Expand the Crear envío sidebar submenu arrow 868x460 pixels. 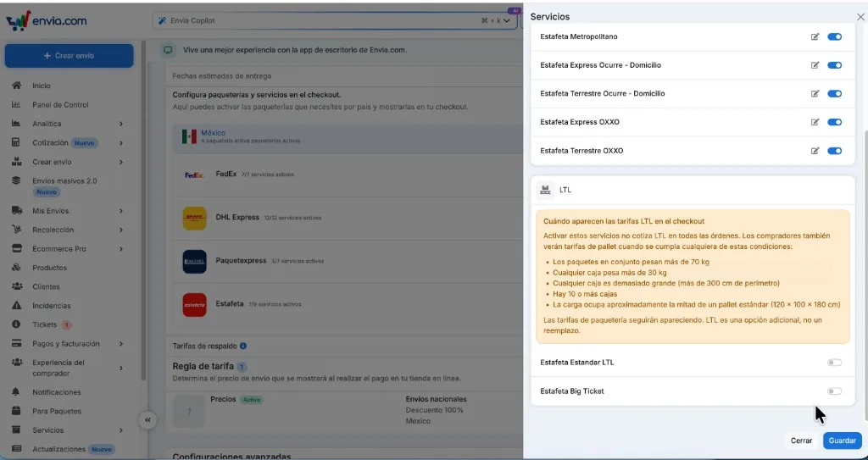click(120, 162)
